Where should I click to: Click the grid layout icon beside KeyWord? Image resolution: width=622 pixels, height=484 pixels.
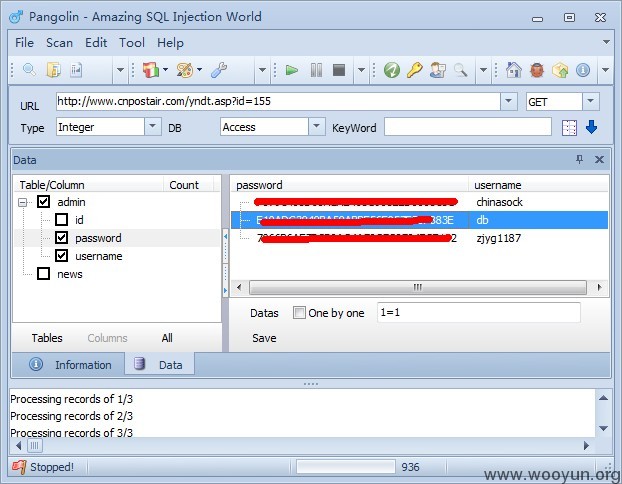pos(569,128)
